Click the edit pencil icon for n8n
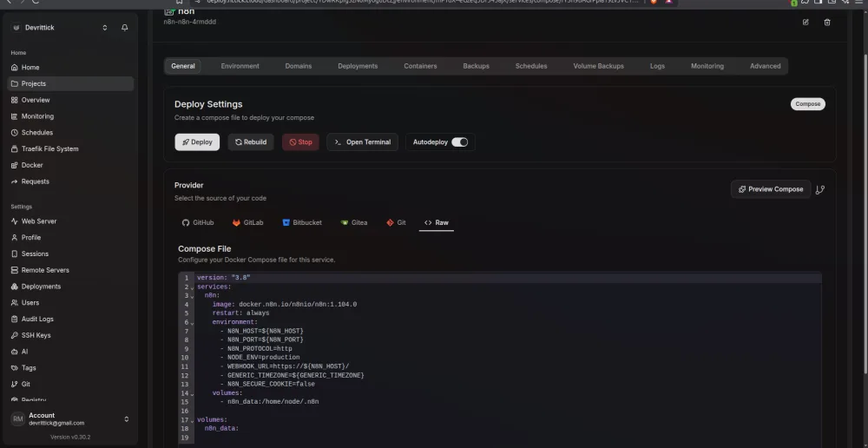868x448 pixels. [806, 23]
